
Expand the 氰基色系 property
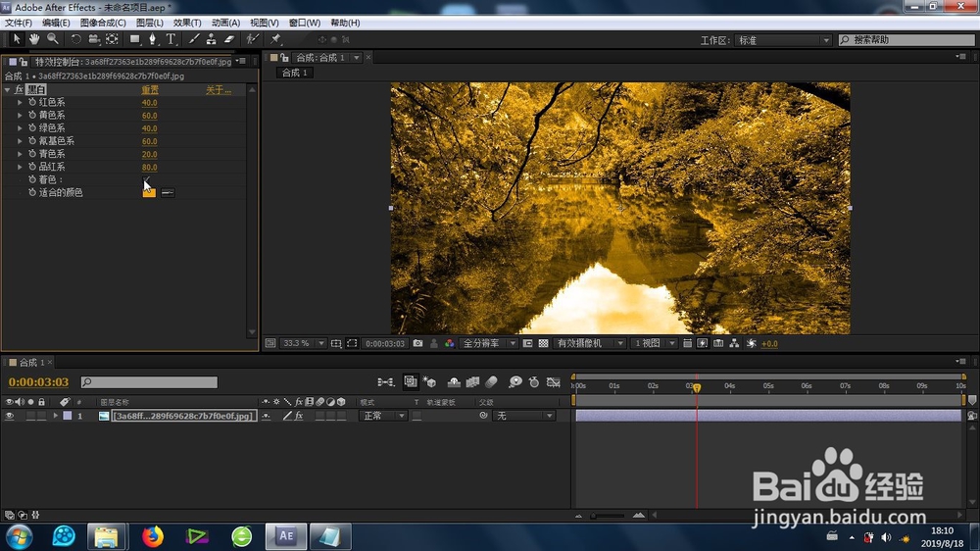click(20, 141)
